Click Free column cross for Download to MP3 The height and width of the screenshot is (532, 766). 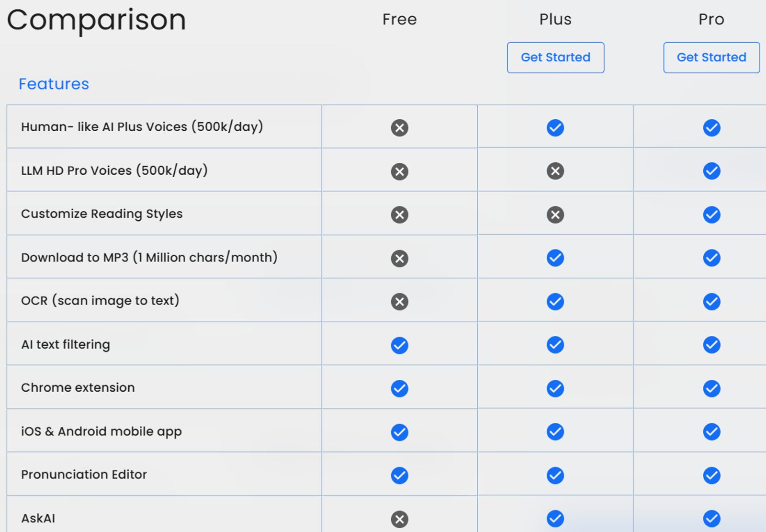pos(399,259)
